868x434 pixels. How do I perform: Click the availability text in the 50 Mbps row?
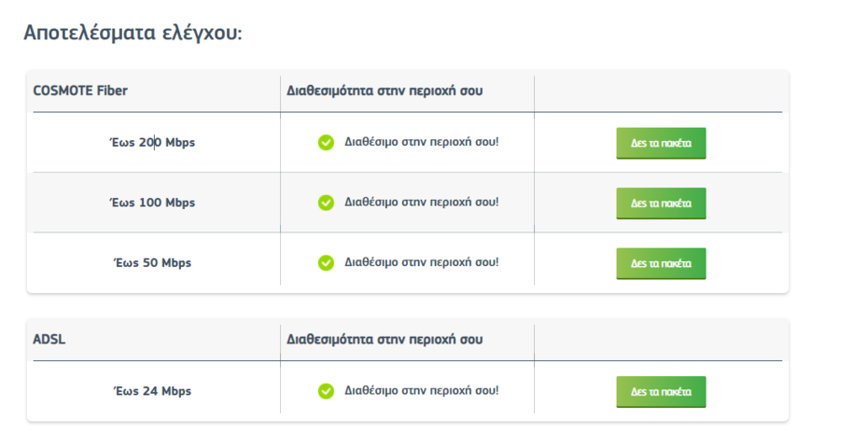tap(422, 263)
